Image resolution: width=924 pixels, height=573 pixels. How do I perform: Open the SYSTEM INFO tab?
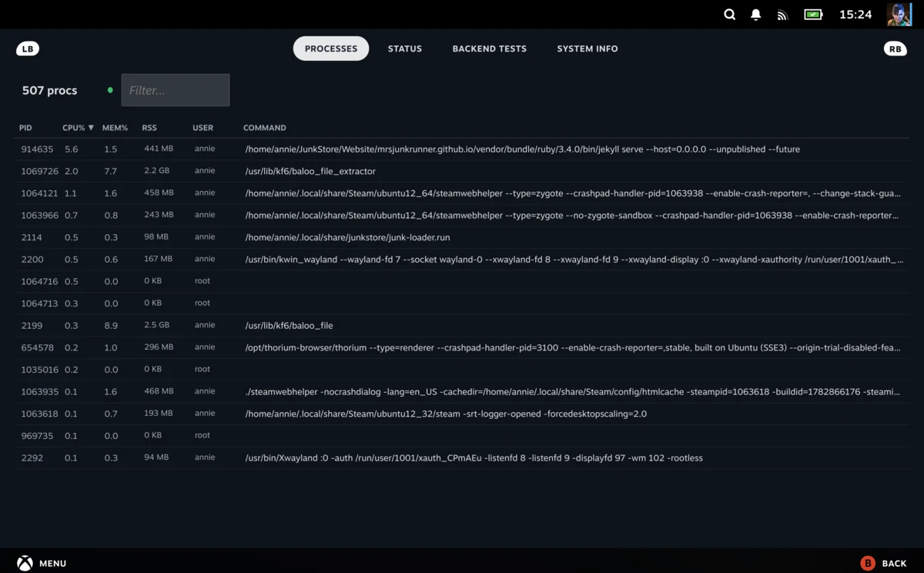588,49
